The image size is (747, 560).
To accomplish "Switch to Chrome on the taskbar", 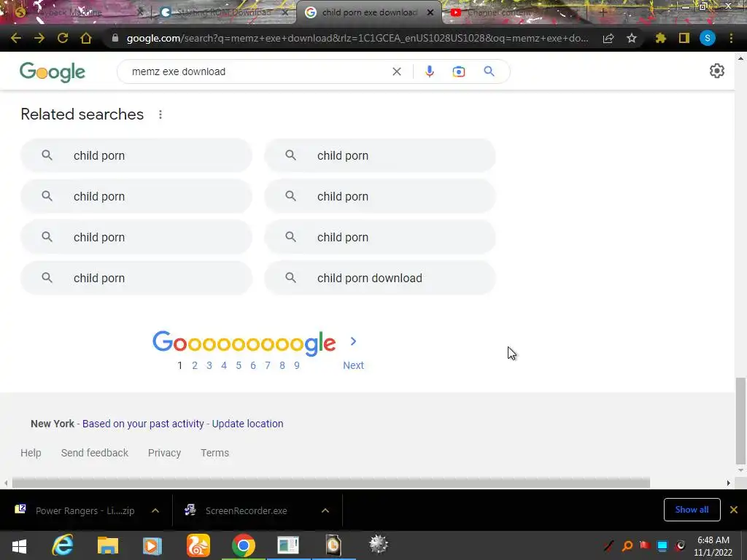I will point(244,545).
